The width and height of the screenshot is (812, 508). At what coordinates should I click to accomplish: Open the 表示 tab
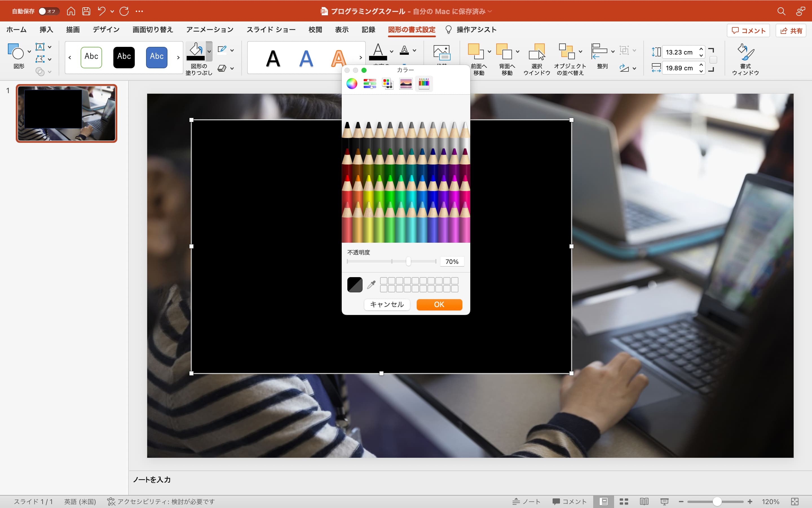tap(342, 30)
